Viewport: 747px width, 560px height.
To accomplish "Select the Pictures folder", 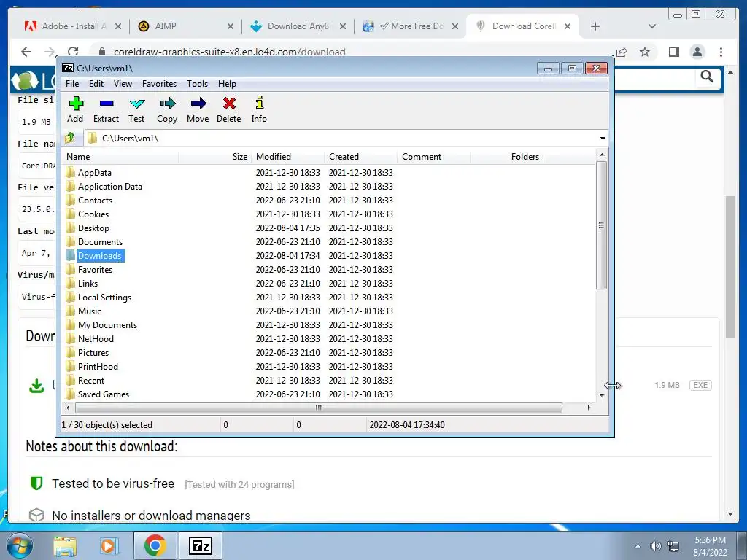I will [x=93, y=352].
